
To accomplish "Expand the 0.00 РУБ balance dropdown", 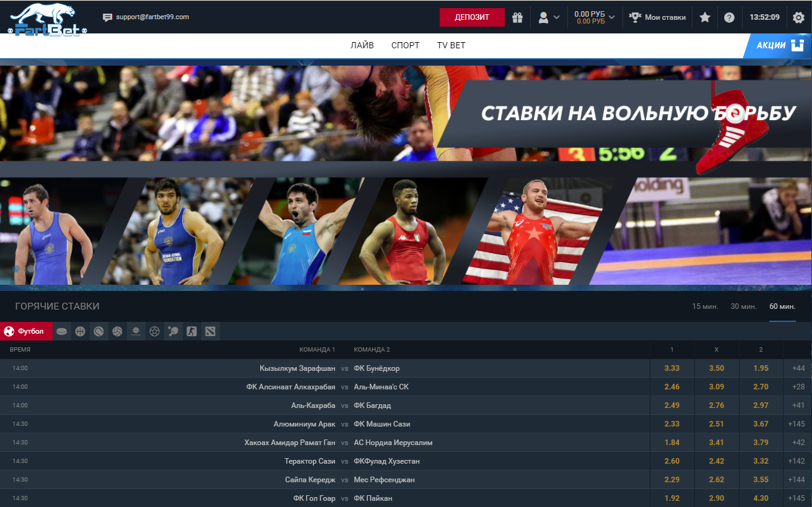I will [595, 17].
